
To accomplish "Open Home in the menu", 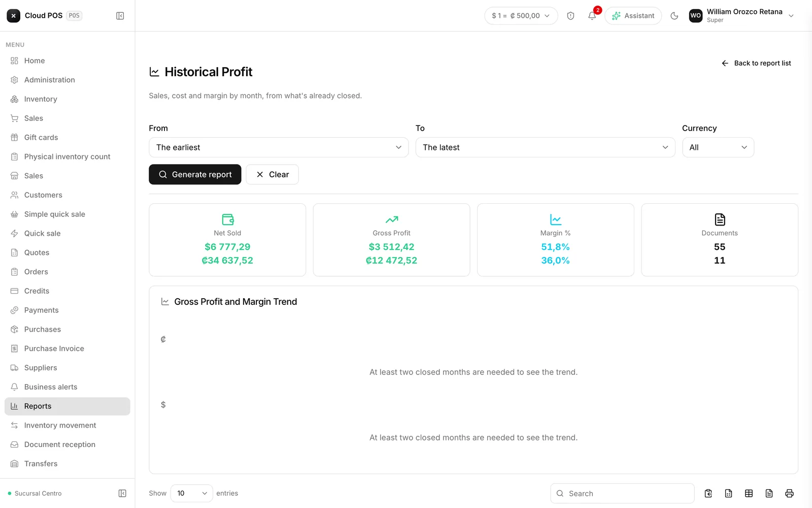I will click(x=67, y=60).
